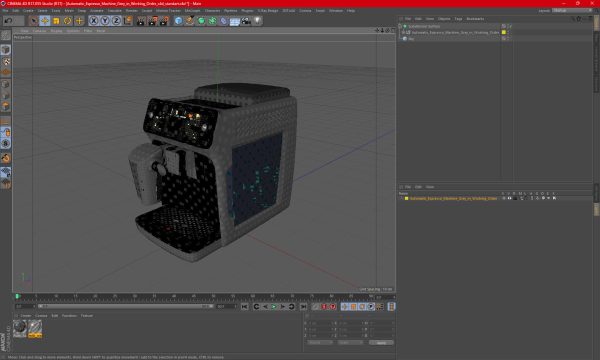Open the green array/modeling objects icon
600x360 pixels.
[212, 21]
